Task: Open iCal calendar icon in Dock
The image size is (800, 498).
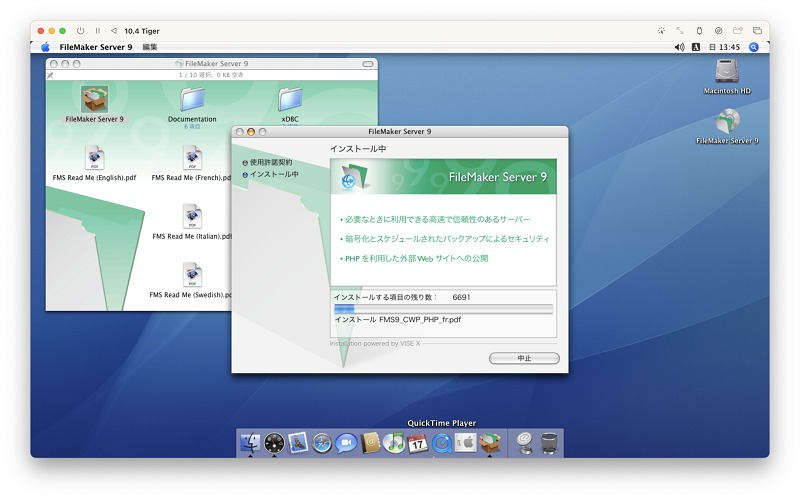Action: [x=418, y=443]
